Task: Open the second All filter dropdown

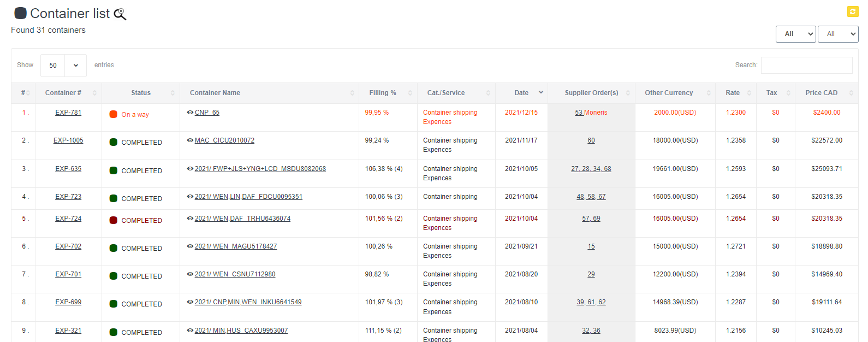Action: click(838, 34)
